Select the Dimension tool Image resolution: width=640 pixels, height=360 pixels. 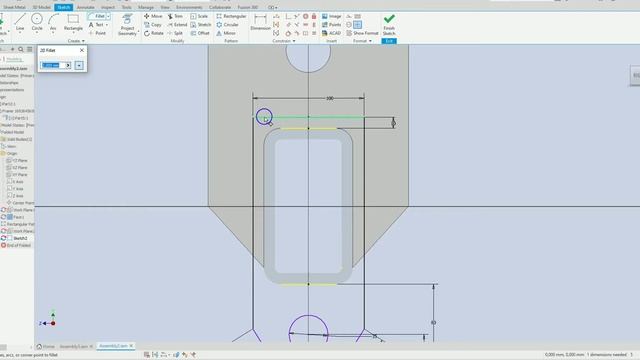[x=260, y=22]
